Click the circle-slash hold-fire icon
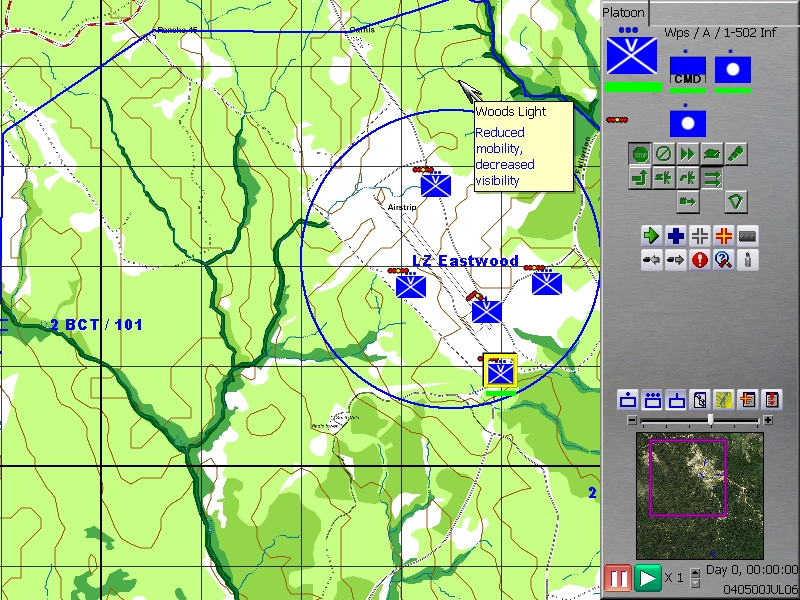Image resolution: width=800 pixels, height=600 pixels. 664,153
